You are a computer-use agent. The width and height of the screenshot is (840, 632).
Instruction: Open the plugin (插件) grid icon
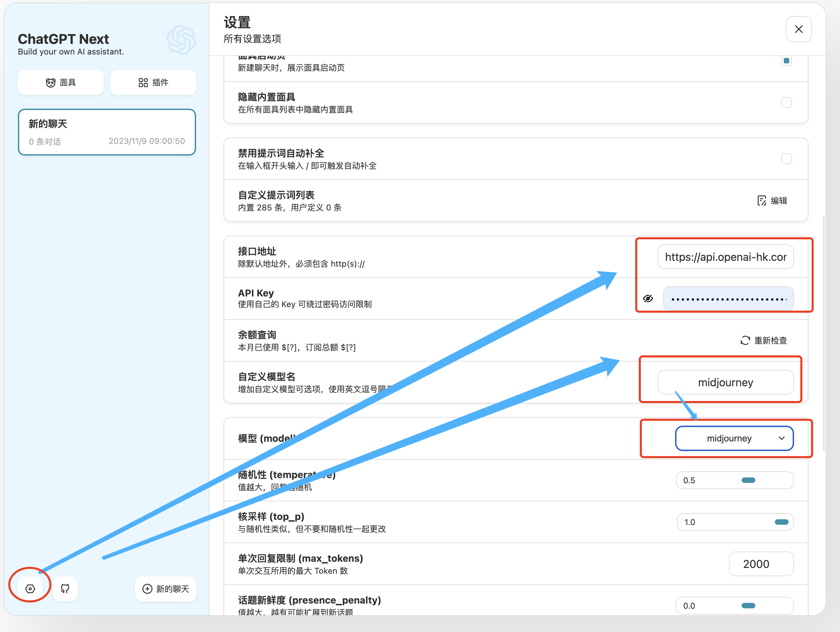(x=143, y=82)
